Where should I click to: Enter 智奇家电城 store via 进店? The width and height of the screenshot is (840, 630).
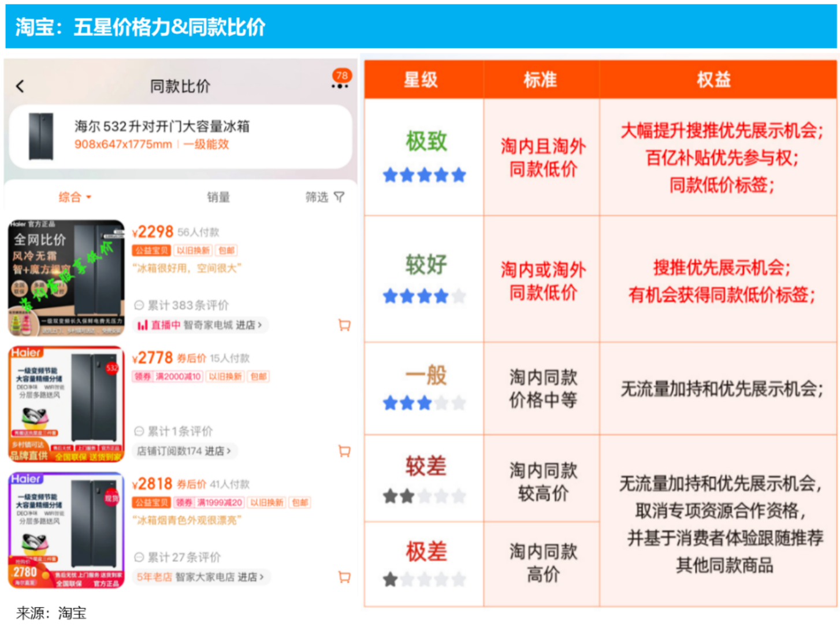(x=248, y=325)
